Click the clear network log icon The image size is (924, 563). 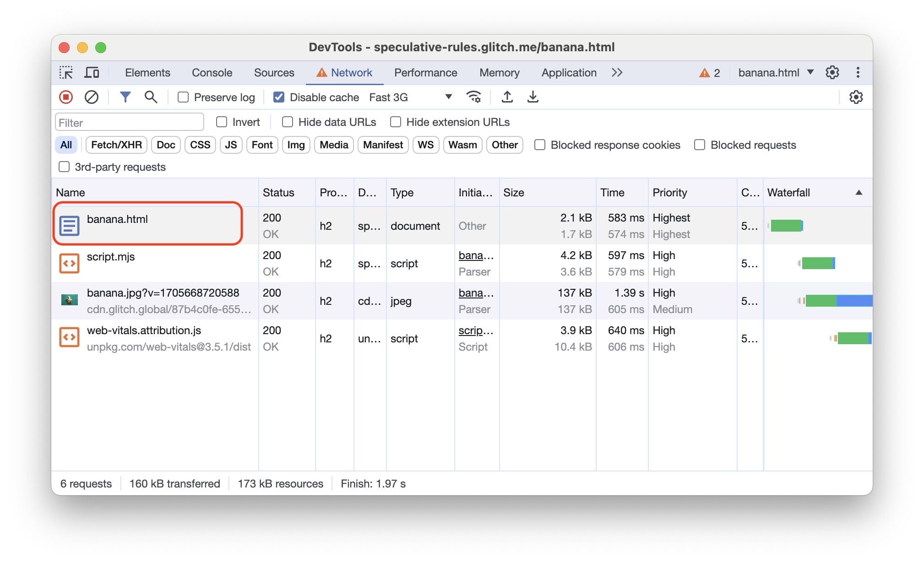coord(91,97)
